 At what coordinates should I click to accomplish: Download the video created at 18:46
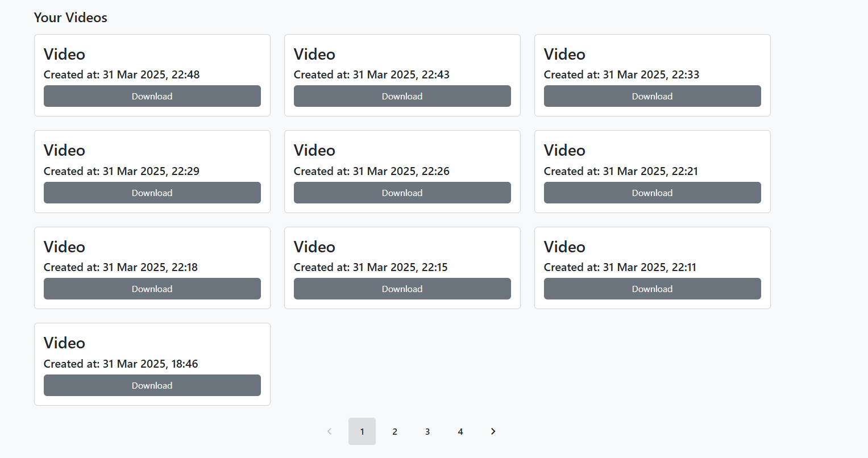click(152, 385)
